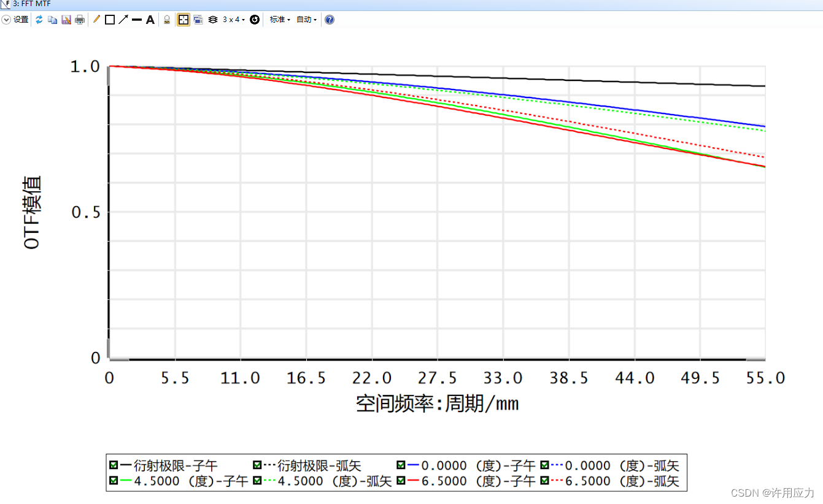Click x-axis label 27.5
The height and width of the screenshot is (504, 823).
point(438,378)
